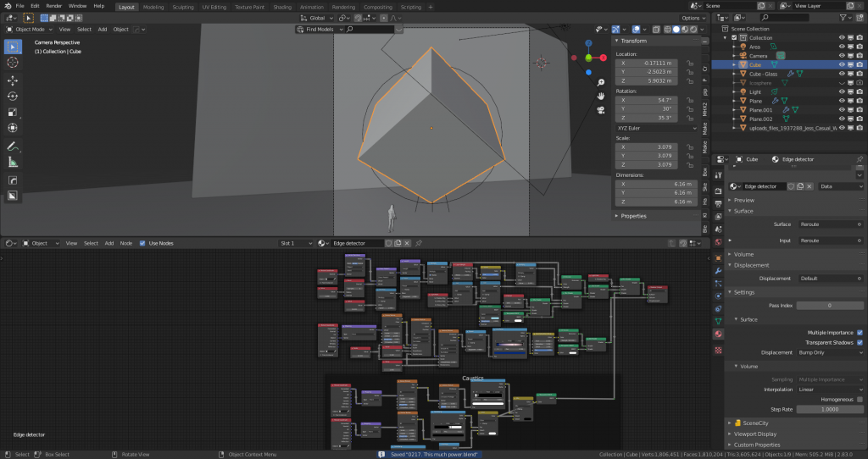
Task: Click the Scale X value field
Action: (x=646, y=147)
